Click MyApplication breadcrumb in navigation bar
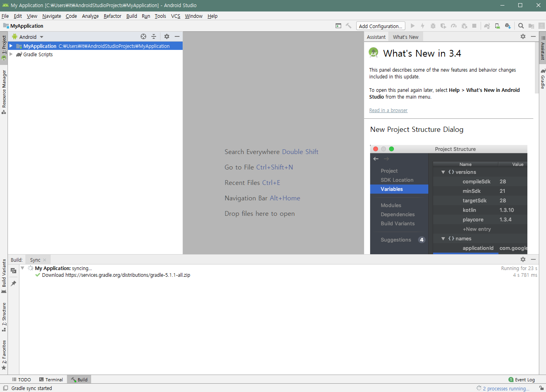 pos(23,26)
